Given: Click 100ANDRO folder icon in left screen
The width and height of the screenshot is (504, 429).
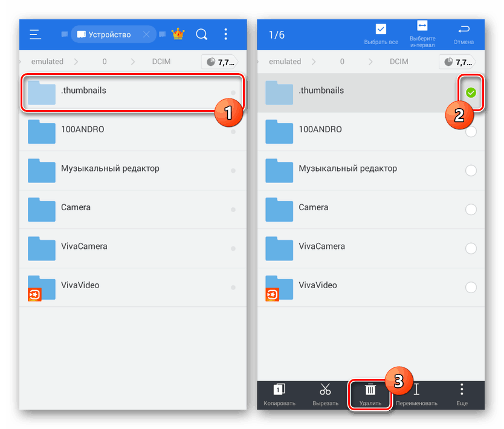Looking at the screenshot, I should (x=42, y=132).
